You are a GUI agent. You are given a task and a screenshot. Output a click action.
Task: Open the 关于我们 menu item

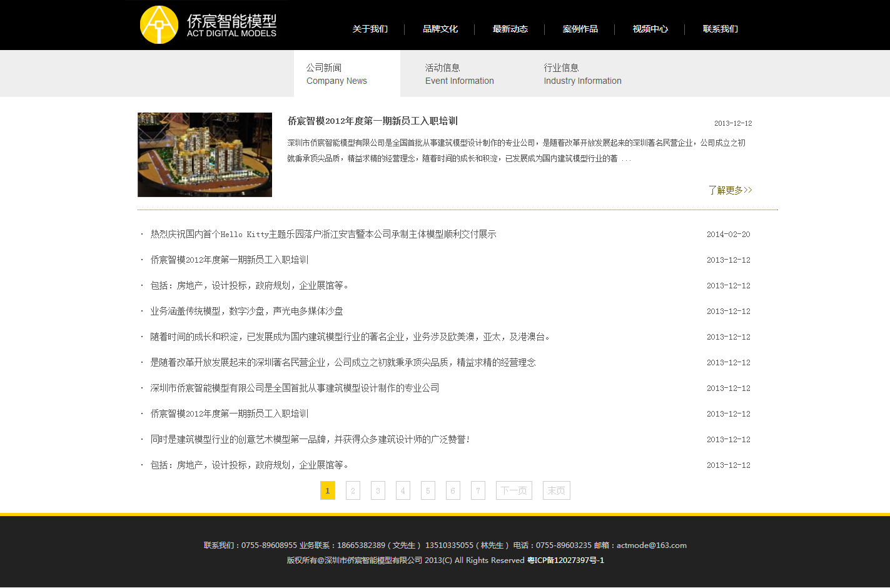pos(370,29)
